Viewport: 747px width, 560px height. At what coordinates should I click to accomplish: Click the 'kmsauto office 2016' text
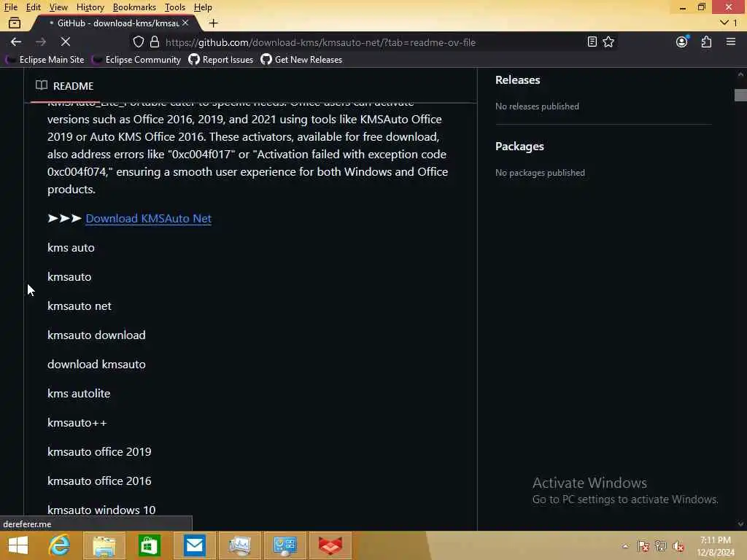pyautogui.click(x=99, y=481)
